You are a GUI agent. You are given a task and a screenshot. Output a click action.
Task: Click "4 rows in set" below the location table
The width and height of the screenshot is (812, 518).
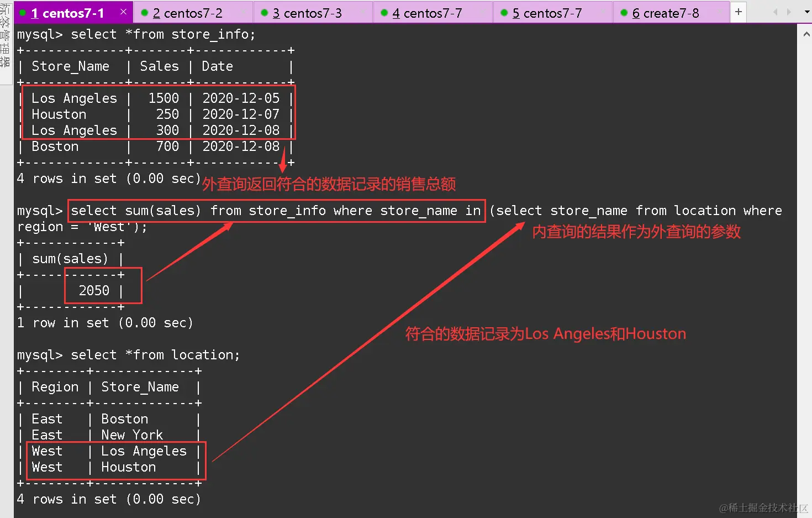(67, 499)
